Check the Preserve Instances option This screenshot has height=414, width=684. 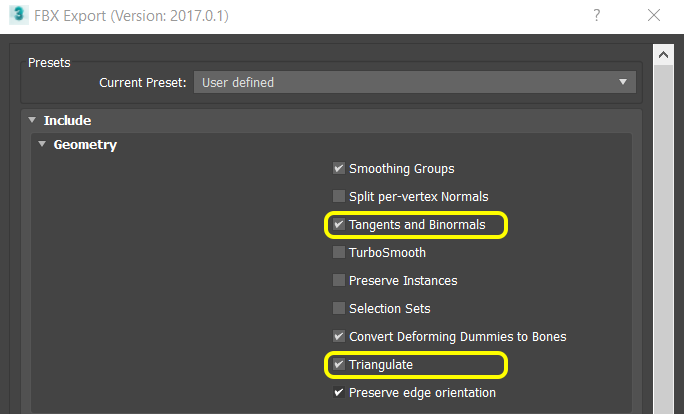339,281
